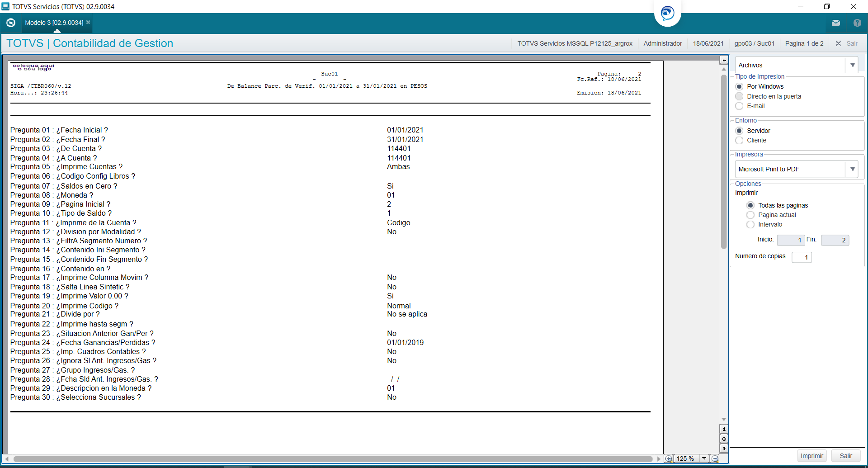Click the vertical scrollbar thumb
The height and width of the screenshot is (468, 868).
[x=724, y=161]
